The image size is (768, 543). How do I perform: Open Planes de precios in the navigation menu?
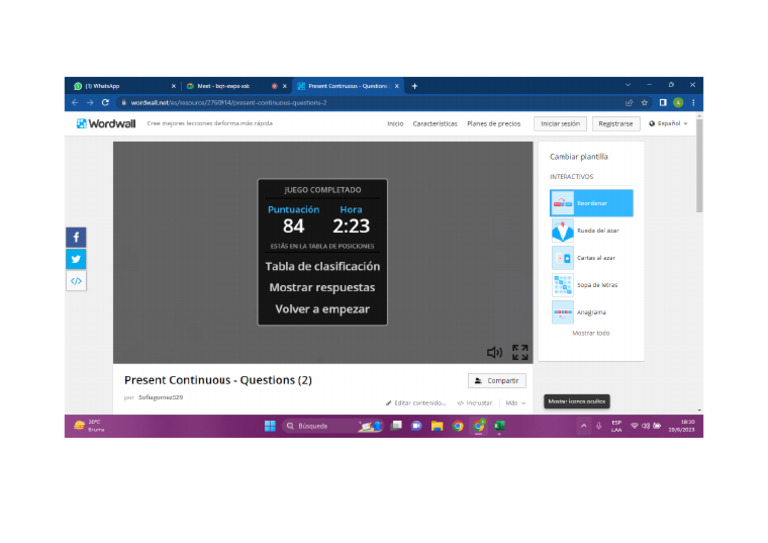coord(493,124)
